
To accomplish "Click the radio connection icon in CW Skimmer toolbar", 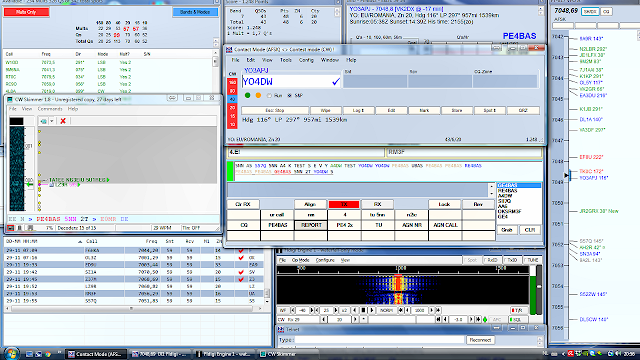I will 43,121.
